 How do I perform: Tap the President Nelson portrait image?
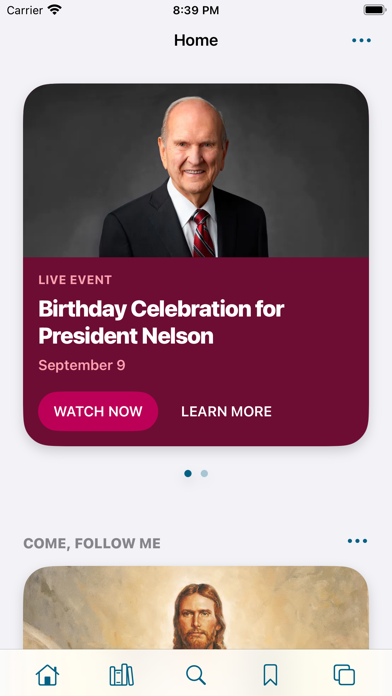tap(196, 170)
